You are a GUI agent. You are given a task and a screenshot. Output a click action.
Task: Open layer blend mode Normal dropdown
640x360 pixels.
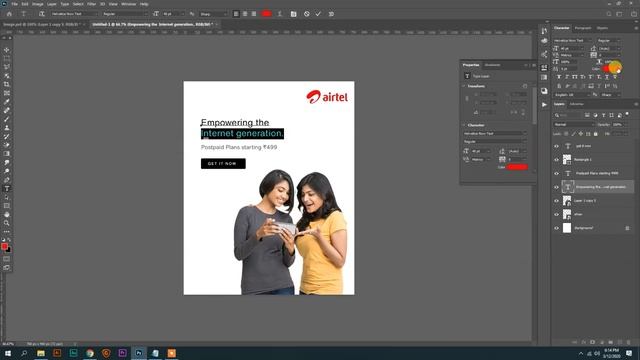[x=573, y=124]
